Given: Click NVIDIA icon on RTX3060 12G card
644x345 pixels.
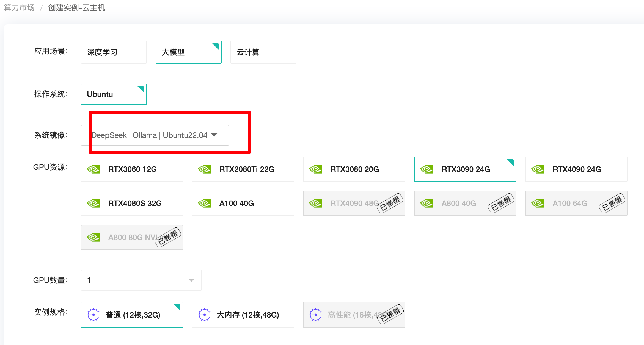Looking at the screenshot, I should pos(93,169).
